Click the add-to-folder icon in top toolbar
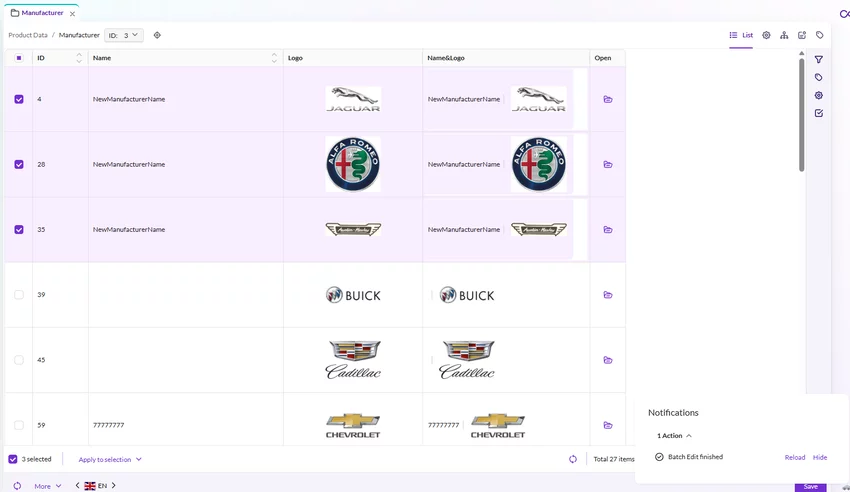 (x=802, y=35)
